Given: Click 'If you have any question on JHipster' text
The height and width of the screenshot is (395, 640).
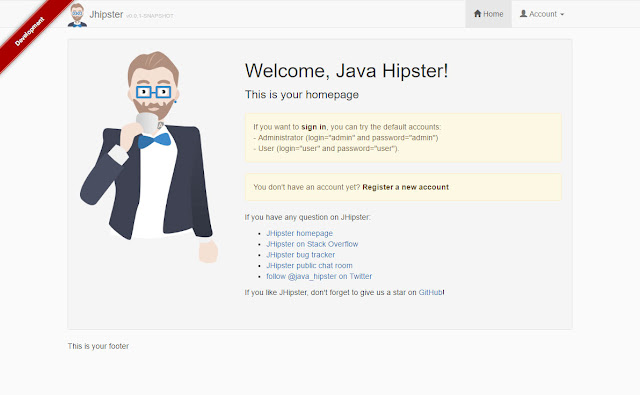Looking at the screenshot, I should 307,217.
